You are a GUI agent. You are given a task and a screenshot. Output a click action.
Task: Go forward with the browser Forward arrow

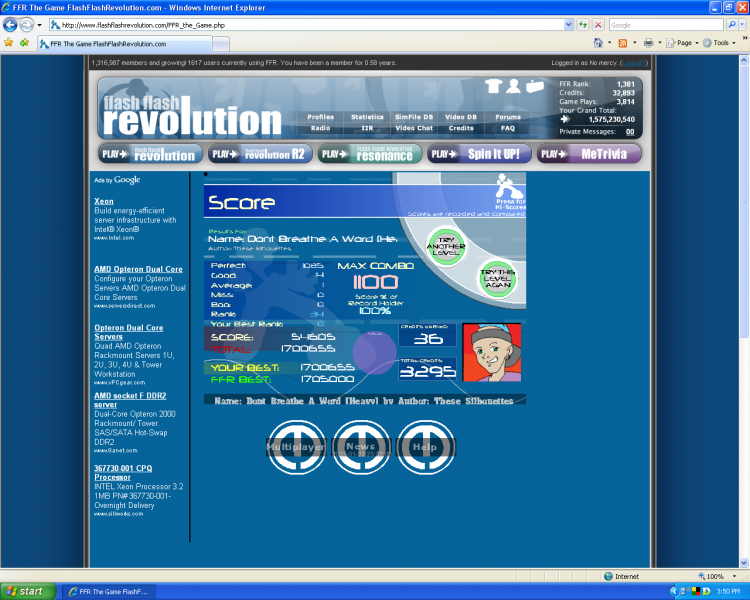click(x=27, y=24)
